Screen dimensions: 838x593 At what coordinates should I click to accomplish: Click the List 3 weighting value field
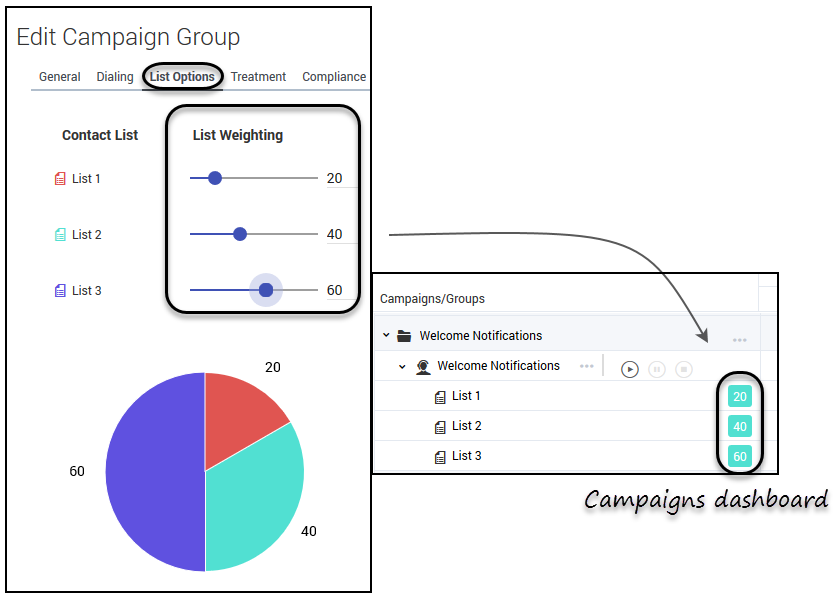pos(334,291)
